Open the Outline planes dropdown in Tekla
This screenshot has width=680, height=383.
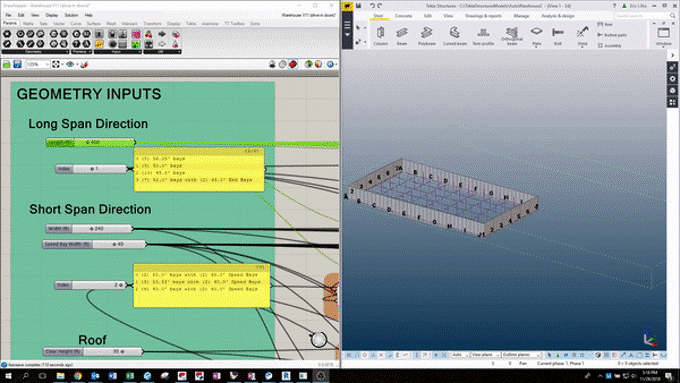tap(521, 355)
